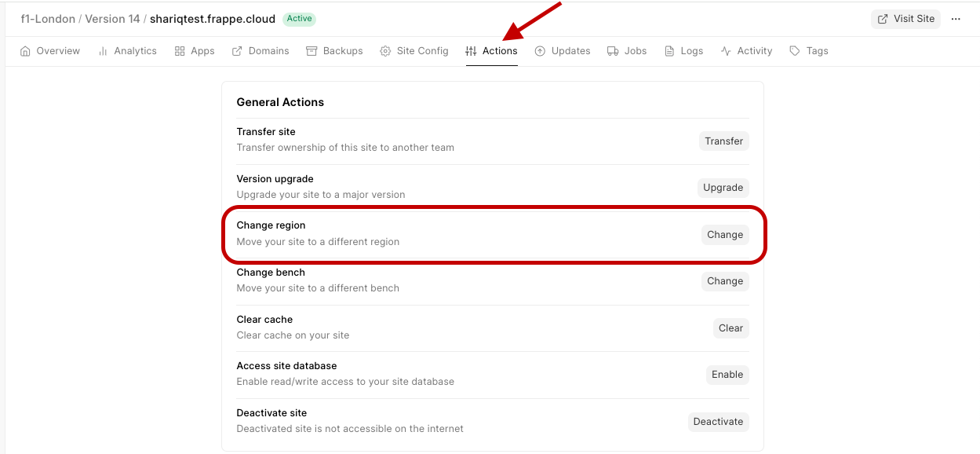Image resolution: width=980 pixels, height=454 pixels.
Task: Click the Transfer site button
Action: (x=723, y=141)
